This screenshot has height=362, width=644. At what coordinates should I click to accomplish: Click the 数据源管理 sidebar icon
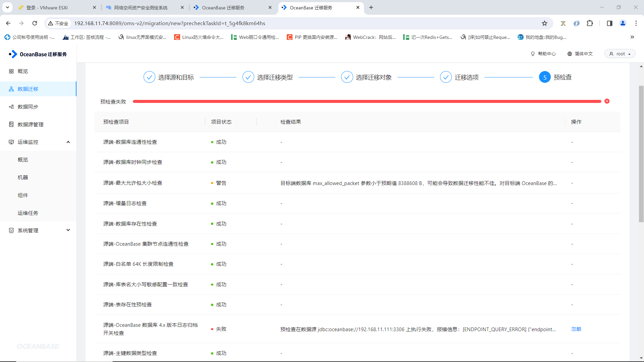coord(11,124)
